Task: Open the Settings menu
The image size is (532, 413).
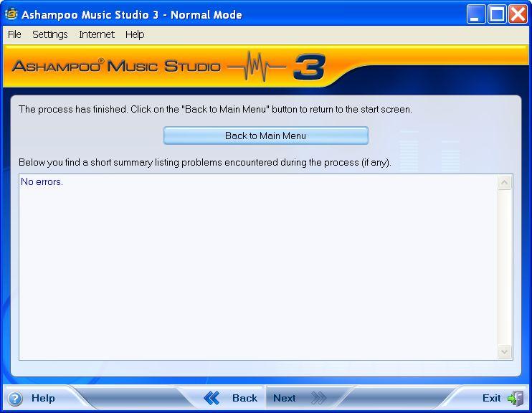Action: [x=49, y=34]
